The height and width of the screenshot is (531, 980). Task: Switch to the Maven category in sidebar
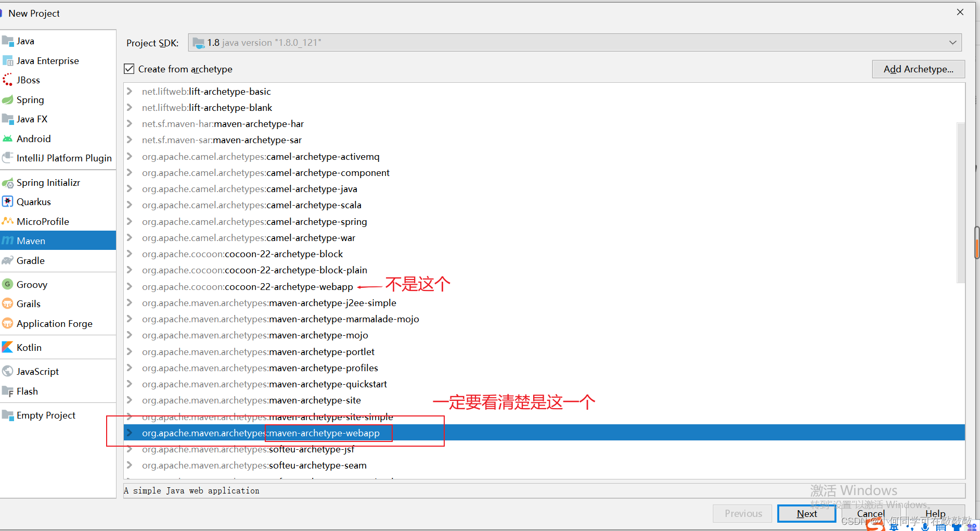(x=31, y=240)
